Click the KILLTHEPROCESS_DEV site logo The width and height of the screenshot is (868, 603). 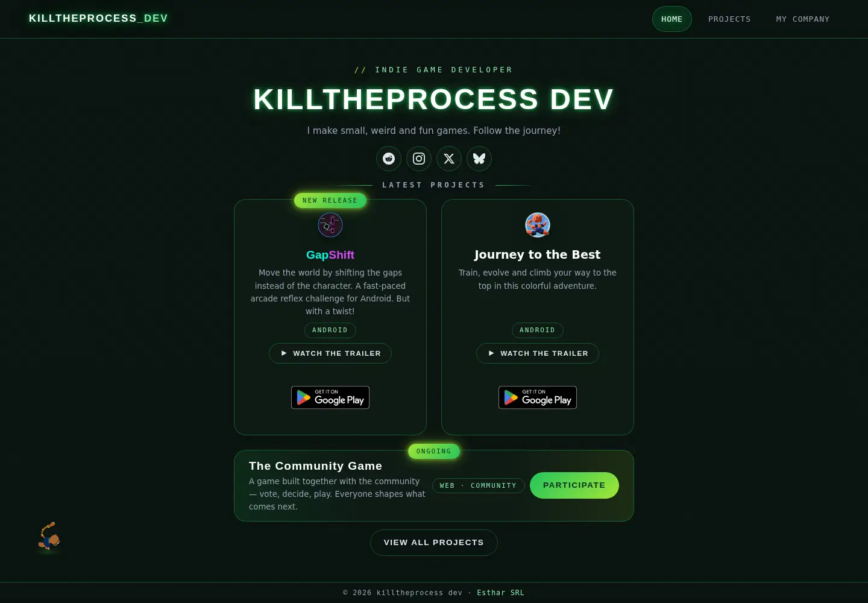pos(98,18)
